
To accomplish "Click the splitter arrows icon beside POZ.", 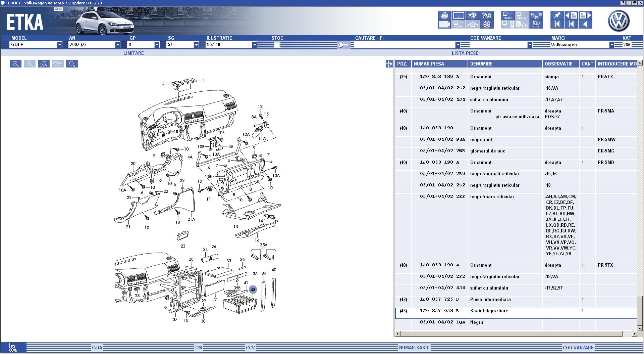I will click(x=389, y=64).
